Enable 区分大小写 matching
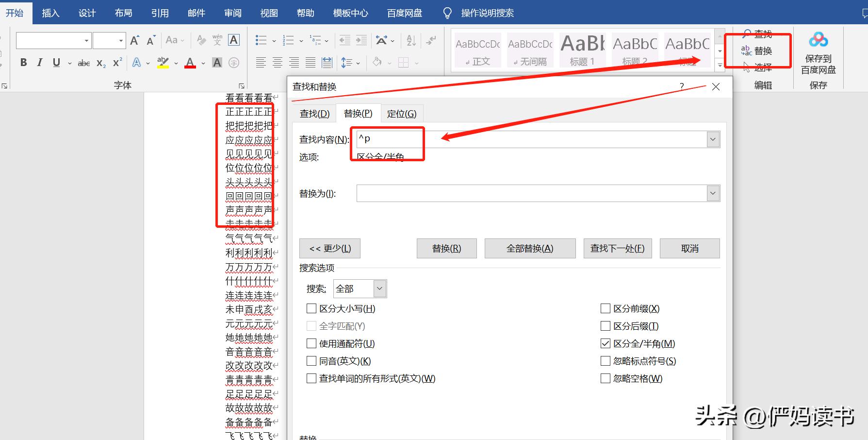 [311, 308]
